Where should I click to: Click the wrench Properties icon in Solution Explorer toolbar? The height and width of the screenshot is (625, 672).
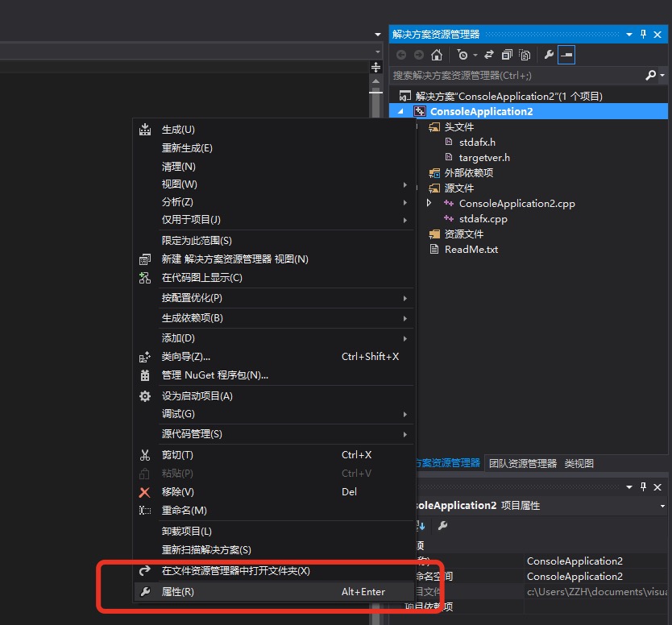pyautogui.click(x=549, y=55)
